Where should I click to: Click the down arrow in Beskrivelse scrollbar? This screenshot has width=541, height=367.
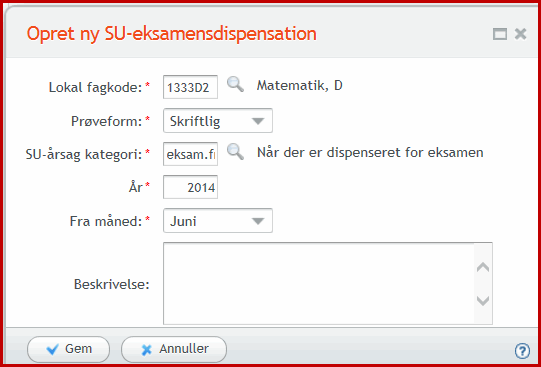(483, 300)
